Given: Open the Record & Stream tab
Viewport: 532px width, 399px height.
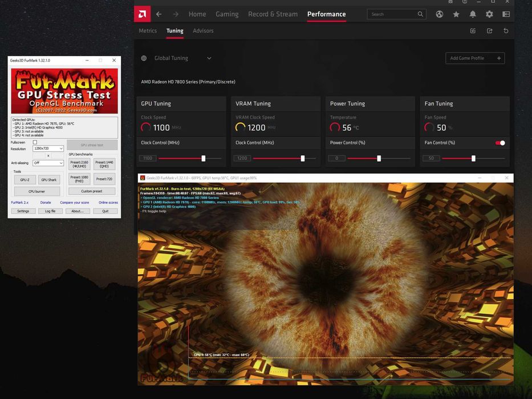Looking at the screenshot, I should coord(273,14).
